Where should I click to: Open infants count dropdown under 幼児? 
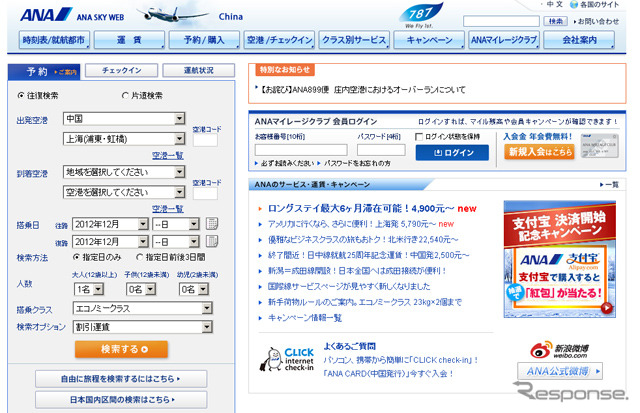pos(194,289)
